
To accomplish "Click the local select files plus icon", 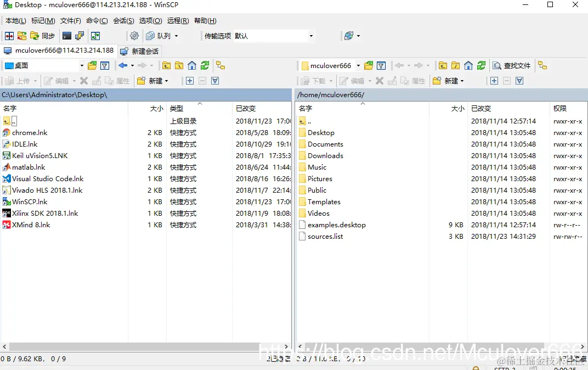I will pyautogui.click(x=190, y=81).
